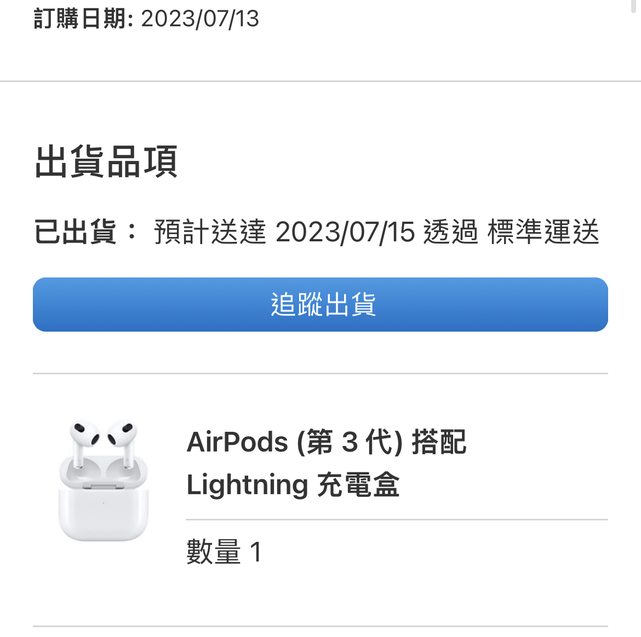The width and height of the screenshot is (641, 637).
Task: Click the 數量 label
Action: tap(213, 552)
